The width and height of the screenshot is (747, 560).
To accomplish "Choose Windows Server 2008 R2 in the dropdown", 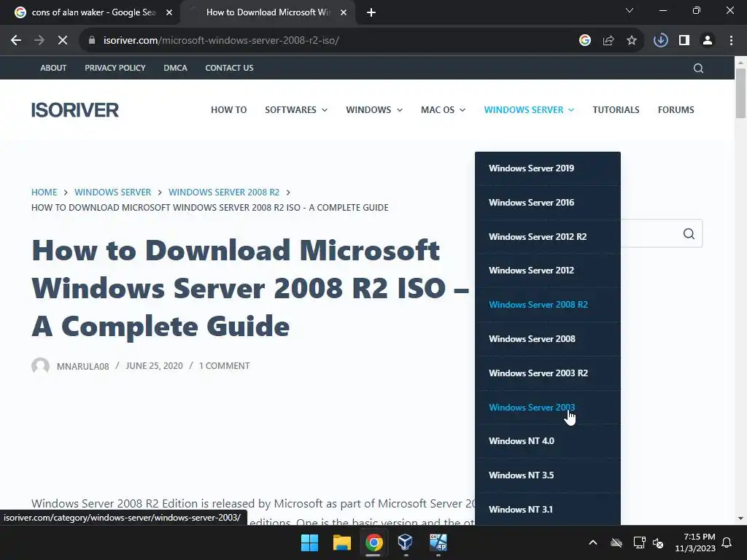I will [548, 305].
